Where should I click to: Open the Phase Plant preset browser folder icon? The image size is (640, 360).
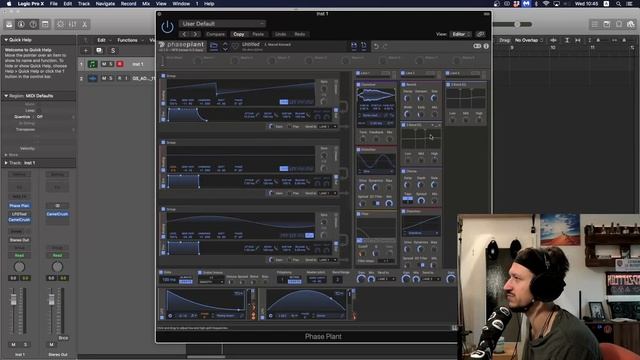coord(213,46)
